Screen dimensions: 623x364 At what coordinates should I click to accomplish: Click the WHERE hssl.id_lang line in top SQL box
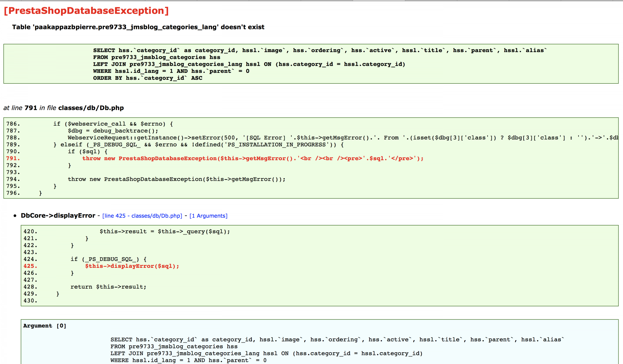click(x=171, y=71)
